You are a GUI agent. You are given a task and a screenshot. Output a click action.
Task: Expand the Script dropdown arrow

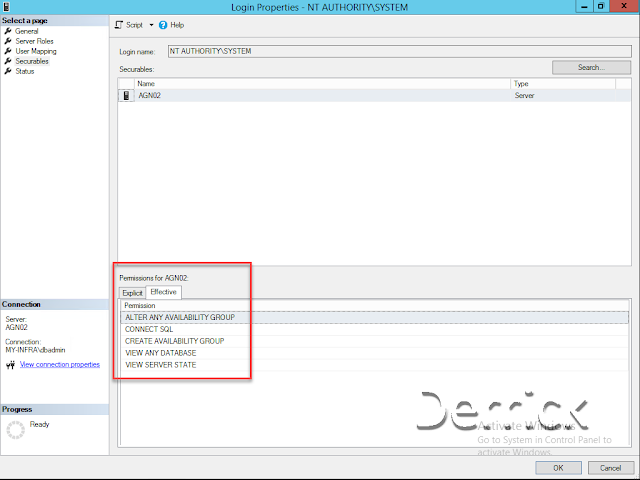[x=151, y=25]
